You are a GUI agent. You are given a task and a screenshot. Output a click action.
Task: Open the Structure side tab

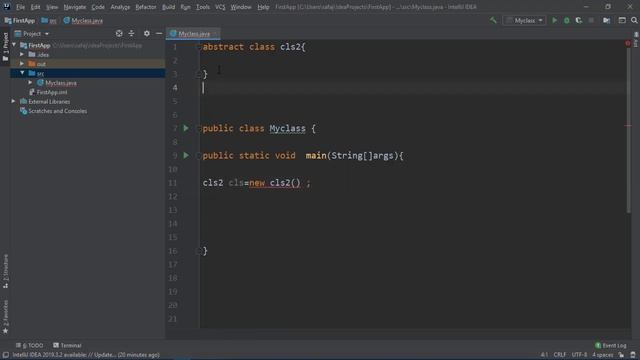coord(5,271)
